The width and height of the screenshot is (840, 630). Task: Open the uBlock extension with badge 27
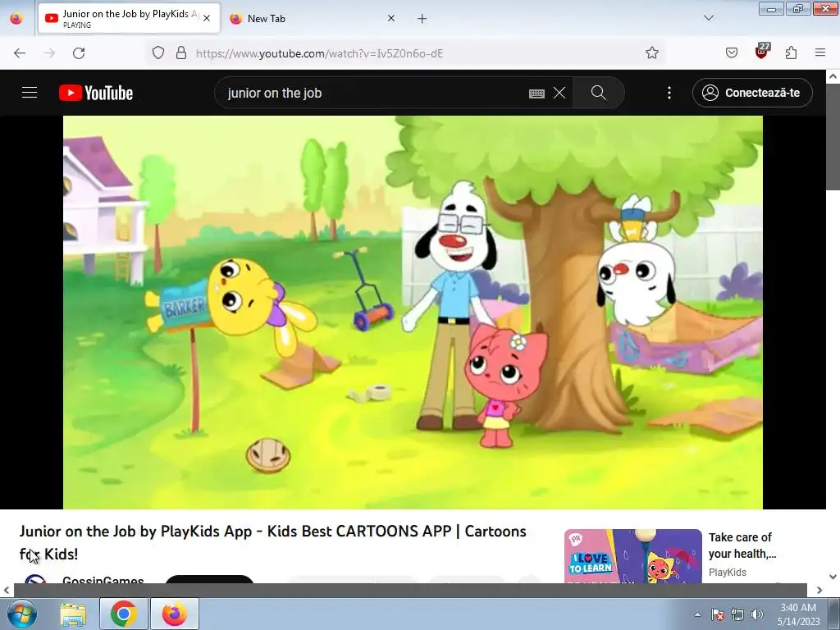[762, 52]
